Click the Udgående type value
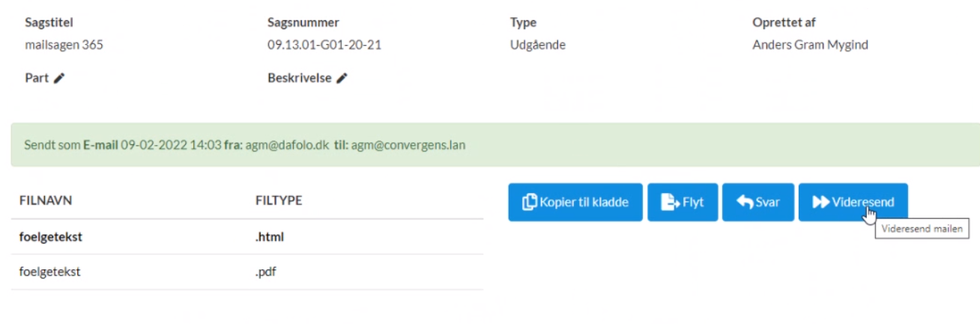980x324 pixels. [x=537, y=45]
